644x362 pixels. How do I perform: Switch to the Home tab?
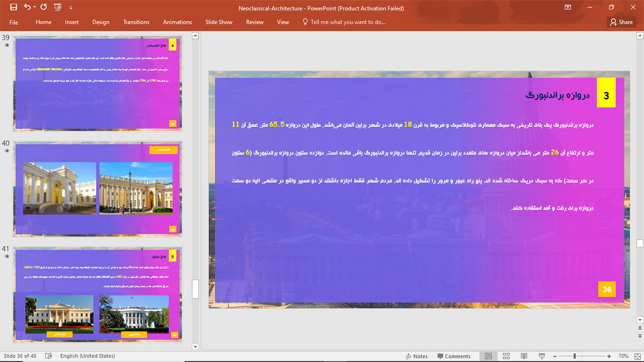coord(44,22)
